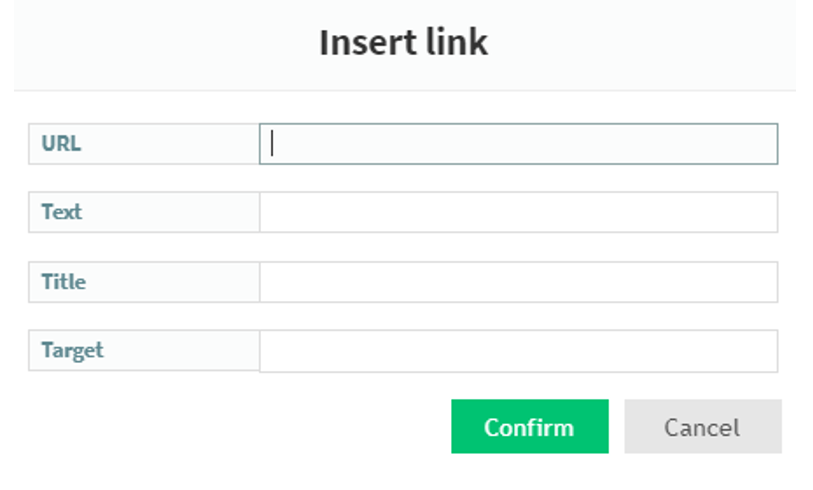Click the URL input field

(518, 144)
